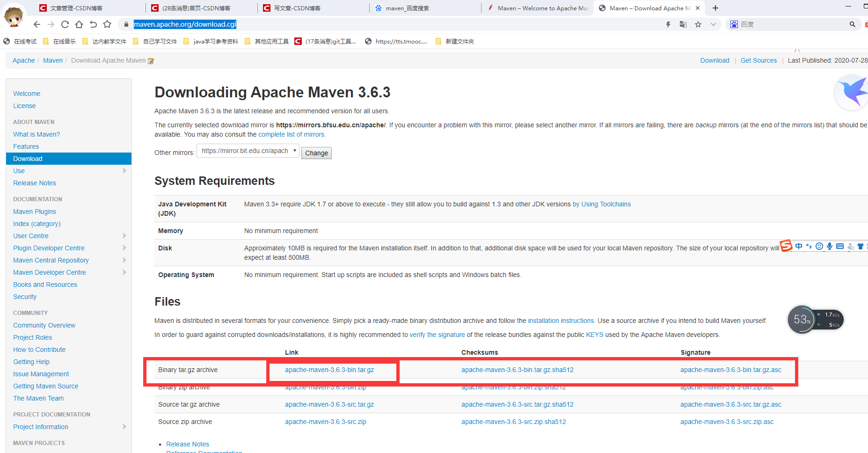868x453 pixels.
Task: Refresh the current page
Action: 65,24
